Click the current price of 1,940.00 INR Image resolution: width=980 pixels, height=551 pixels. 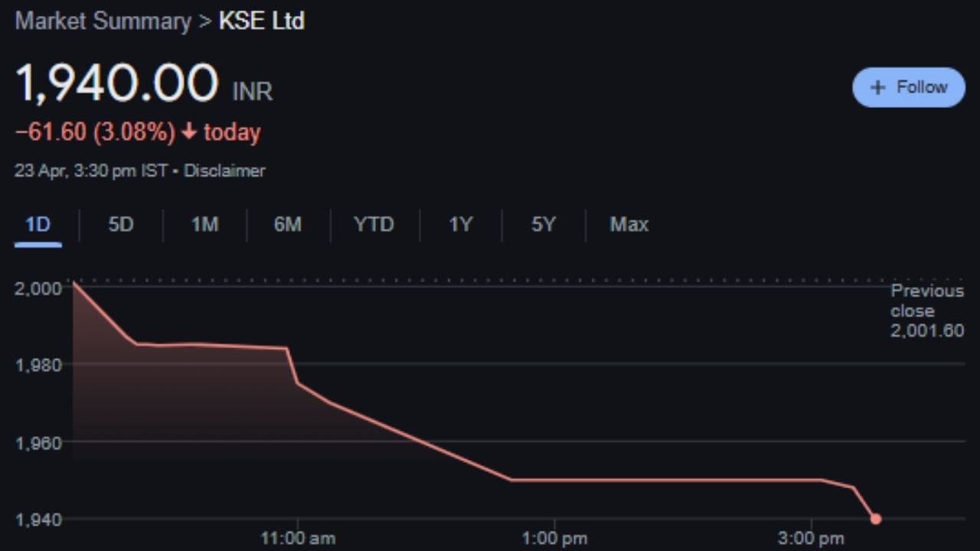click(x=119, y=82)
